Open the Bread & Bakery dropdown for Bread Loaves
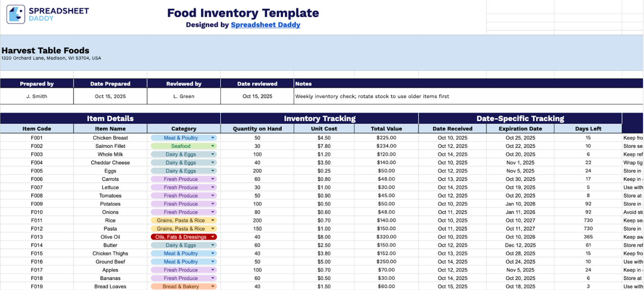The image size is (644, 290). click(212, 286)
